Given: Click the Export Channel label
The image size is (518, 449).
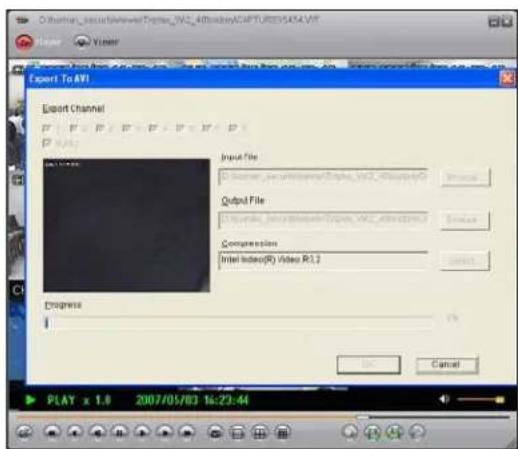Looking at the screenshot, I should [x=73, y=109].
